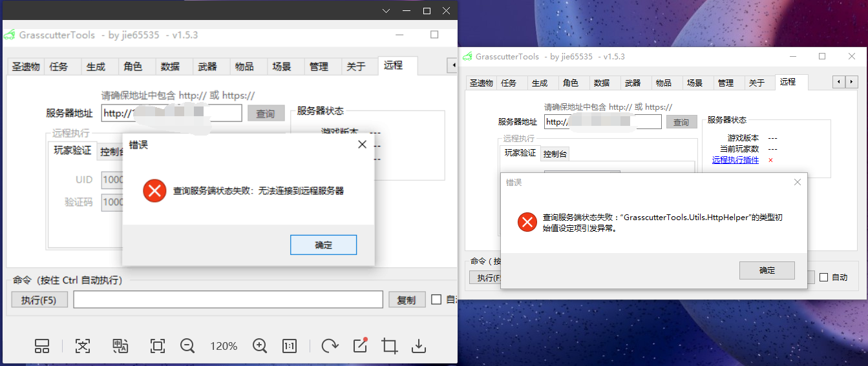
Task: Select 控制台 sub-tab in standalone GrasscutterTools window
Action: coord(555,154)
